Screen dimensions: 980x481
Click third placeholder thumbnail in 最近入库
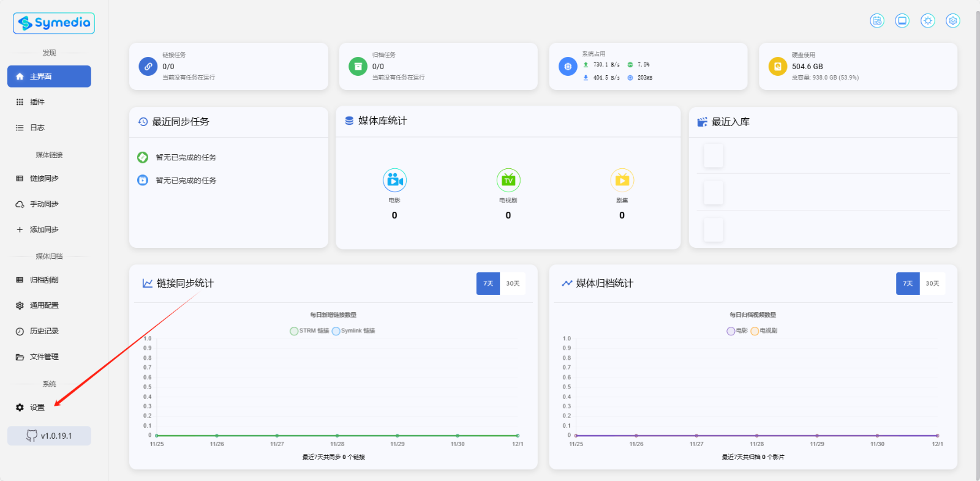click(x=714, y=230)
